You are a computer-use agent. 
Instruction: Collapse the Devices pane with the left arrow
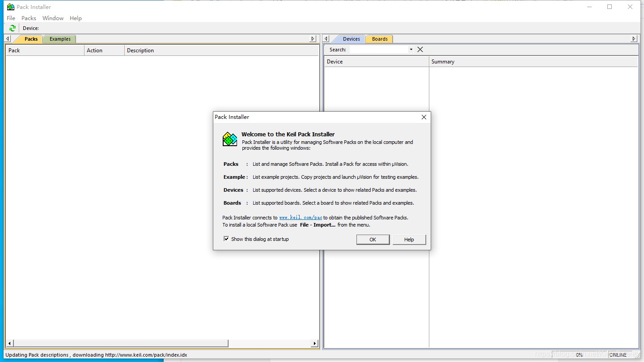click(326, 38)
